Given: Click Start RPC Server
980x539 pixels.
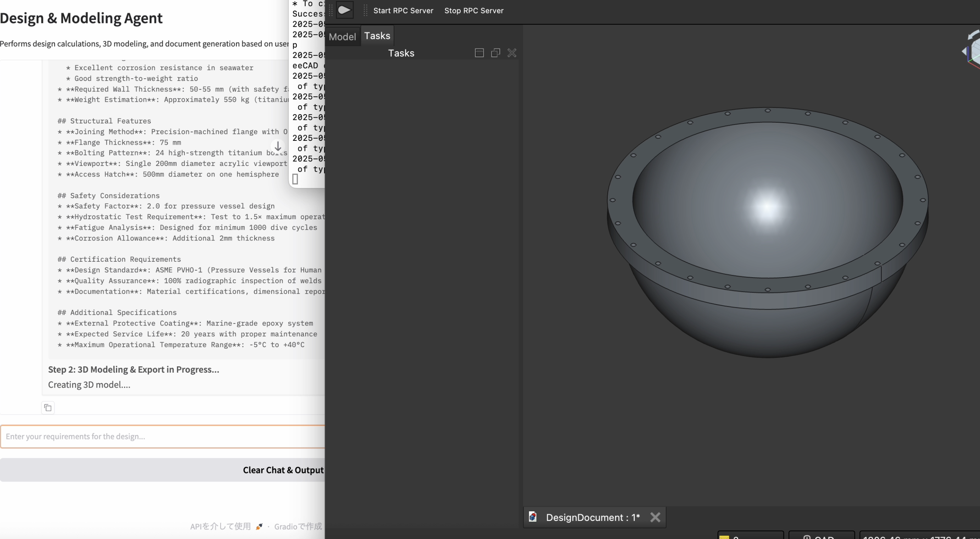Looking at the screenshot, I should [403, 11].
